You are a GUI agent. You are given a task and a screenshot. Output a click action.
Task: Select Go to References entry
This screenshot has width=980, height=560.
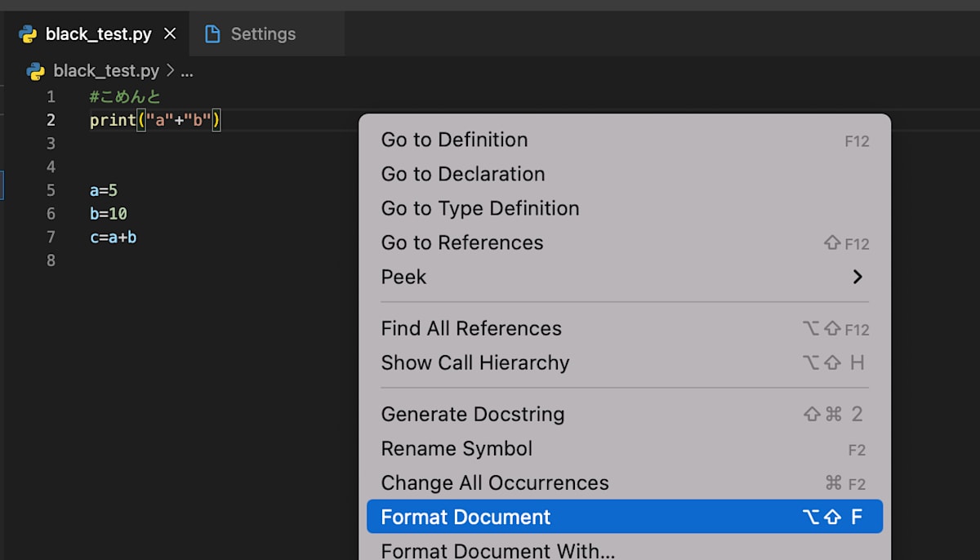[x=625, y=242]
